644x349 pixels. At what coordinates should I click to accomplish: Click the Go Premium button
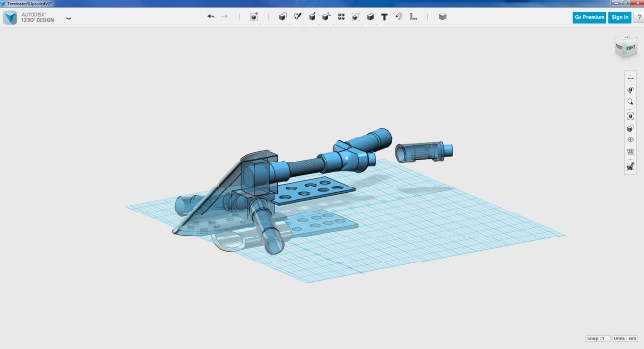(589, 17)
